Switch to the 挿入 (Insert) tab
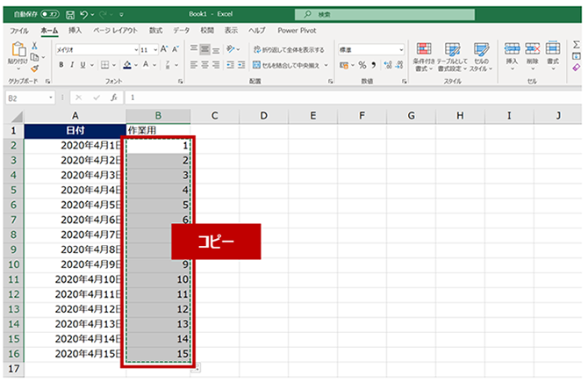This screenshot has width=588, height=383. coord(75,30)
